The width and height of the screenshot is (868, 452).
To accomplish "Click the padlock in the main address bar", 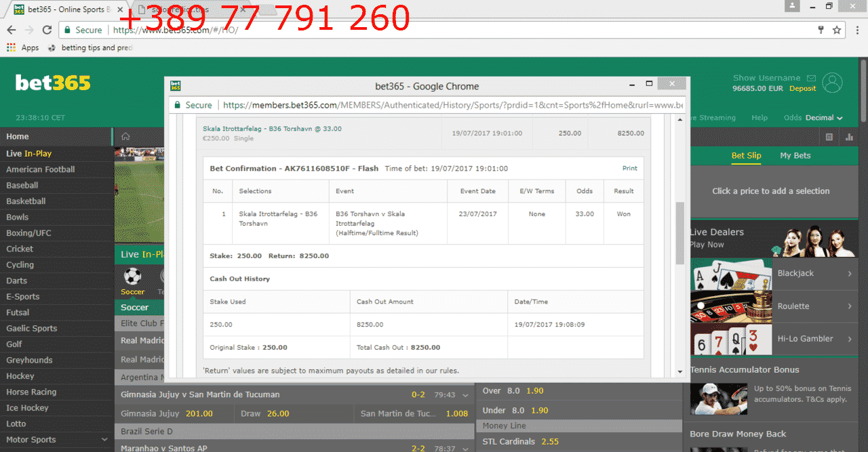I will [66, 30].
